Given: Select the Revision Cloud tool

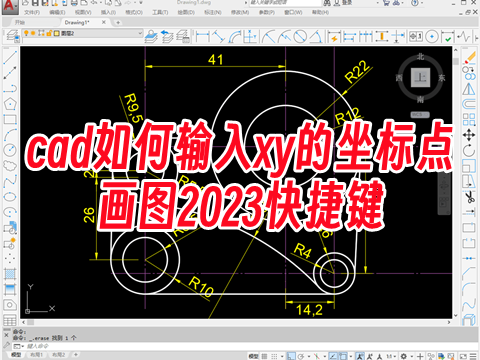Looking at the screenshot, I should (10, 165).
